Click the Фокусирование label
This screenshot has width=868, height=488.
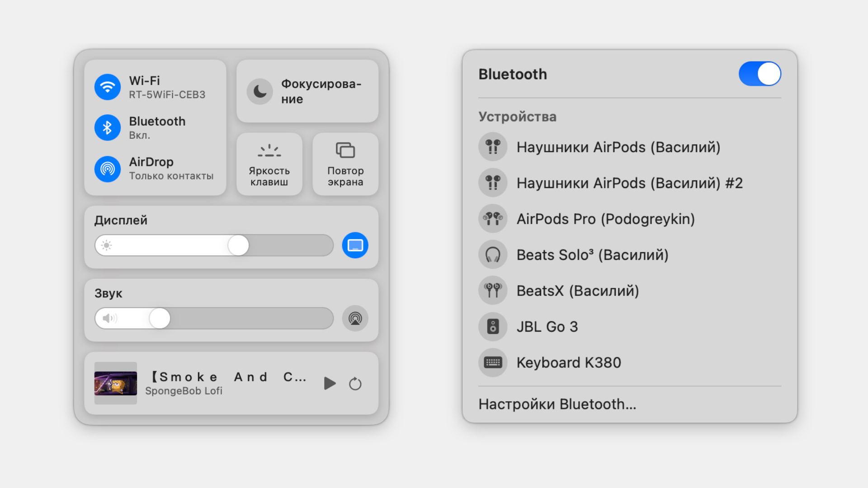321,91
